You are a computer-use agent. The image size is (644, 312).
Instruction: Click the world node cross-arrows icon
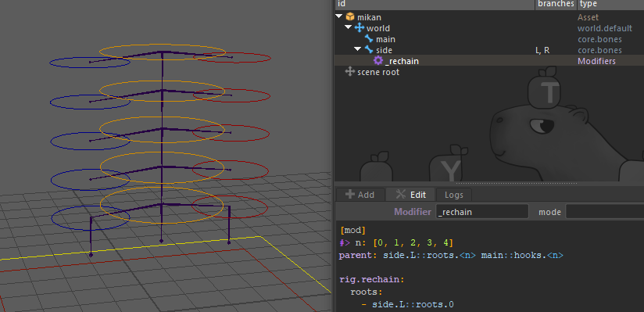pos(360,28)
